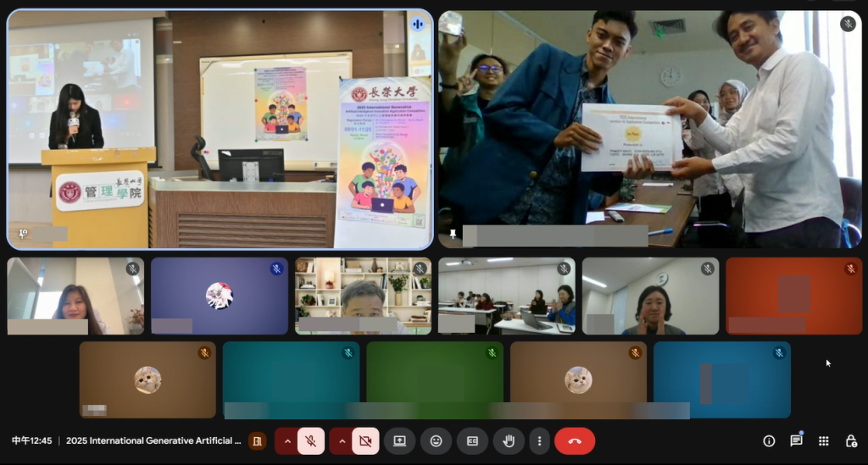This screenshot has width=868, height=465.
Task: Open the three-dot more options menu
Action: click(539, 441)
